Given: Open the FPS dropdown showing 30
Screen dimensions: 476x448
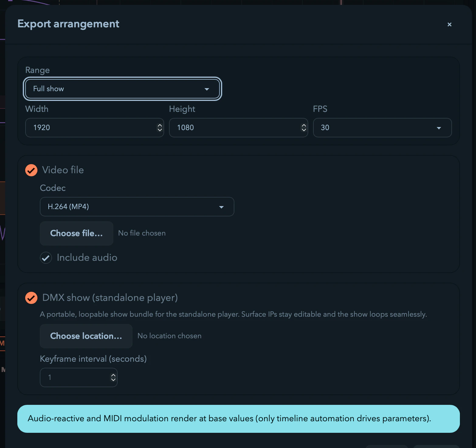Looking at the screenshot, I should tap(382, 128).
